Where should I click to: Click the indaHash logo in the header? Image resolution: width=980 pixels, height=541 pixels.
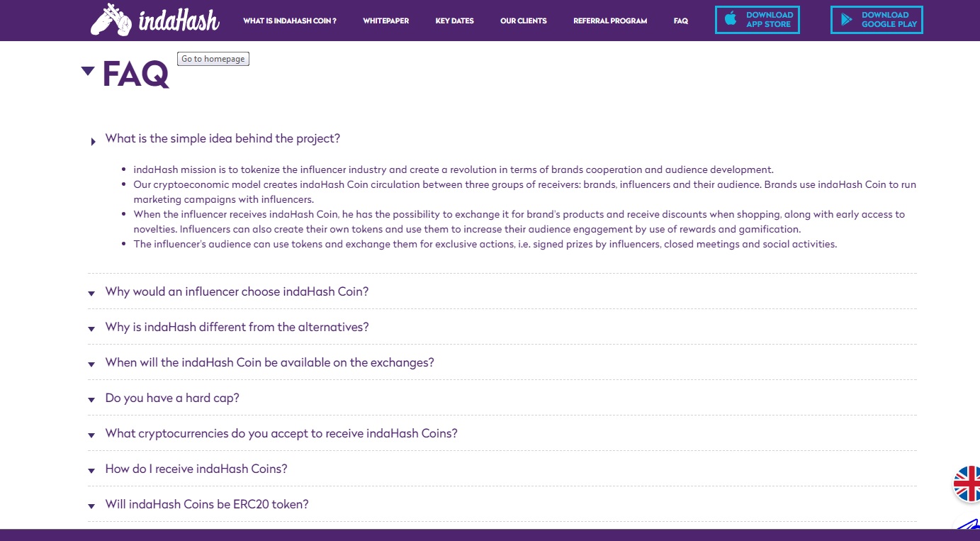pos(155,20)
